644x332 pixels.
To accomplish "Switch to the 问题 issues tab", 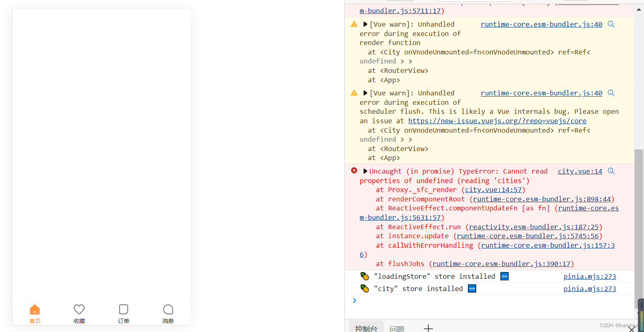I will tap(397, 328).
